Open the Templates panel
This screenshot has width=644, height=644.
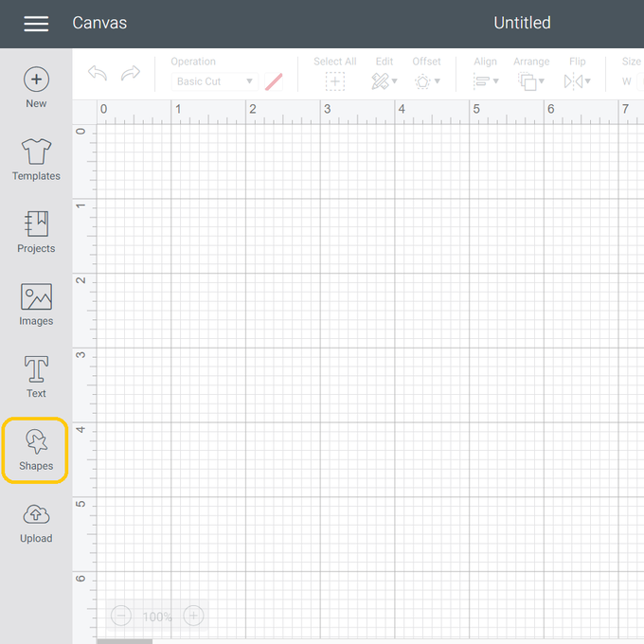[36, 160]
